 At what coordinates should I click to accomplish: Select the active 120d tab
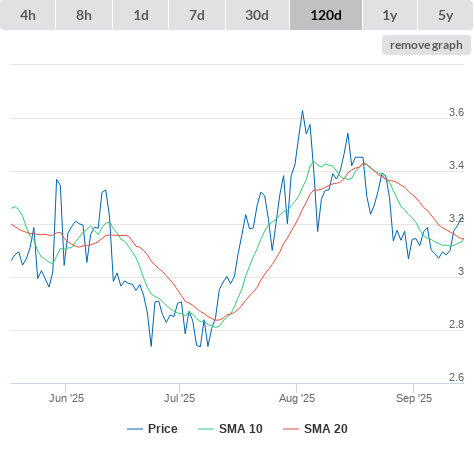pyautogui.click(x=326, y=15)
